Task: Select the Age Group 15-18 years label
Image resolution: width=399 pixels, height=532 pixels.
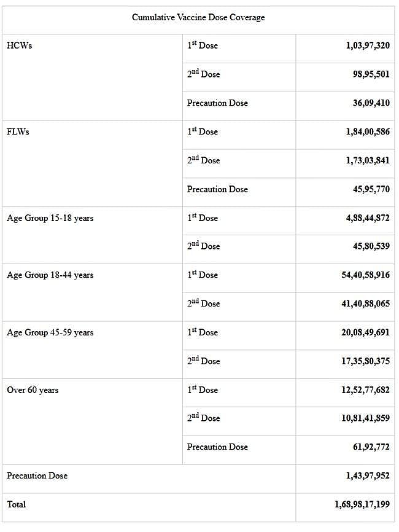Action: [x=50, y=218]
